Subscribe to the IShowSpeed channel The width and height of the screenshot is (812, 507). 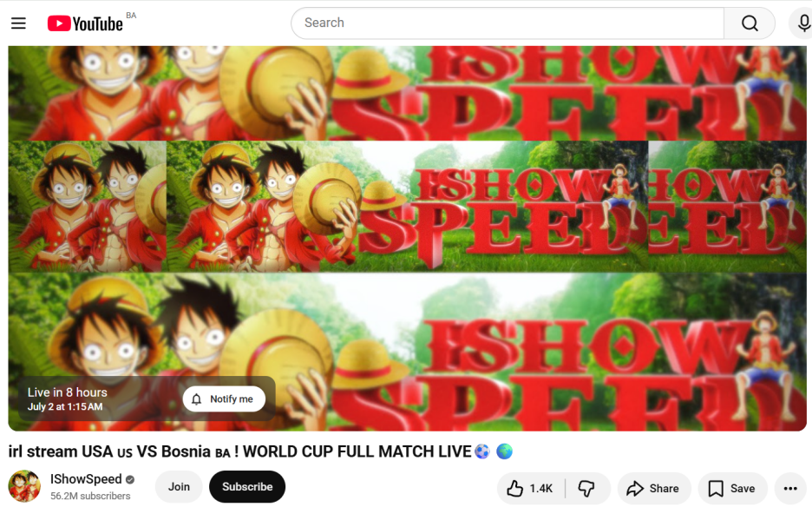[x=247, y=487]
